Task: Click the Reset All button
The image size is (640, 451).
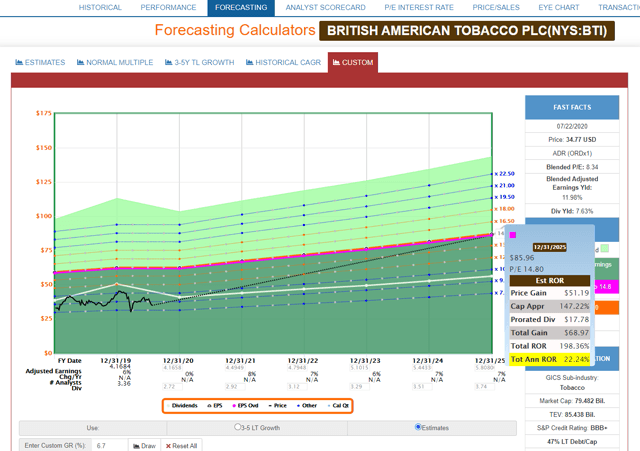Action: (182, 445)
